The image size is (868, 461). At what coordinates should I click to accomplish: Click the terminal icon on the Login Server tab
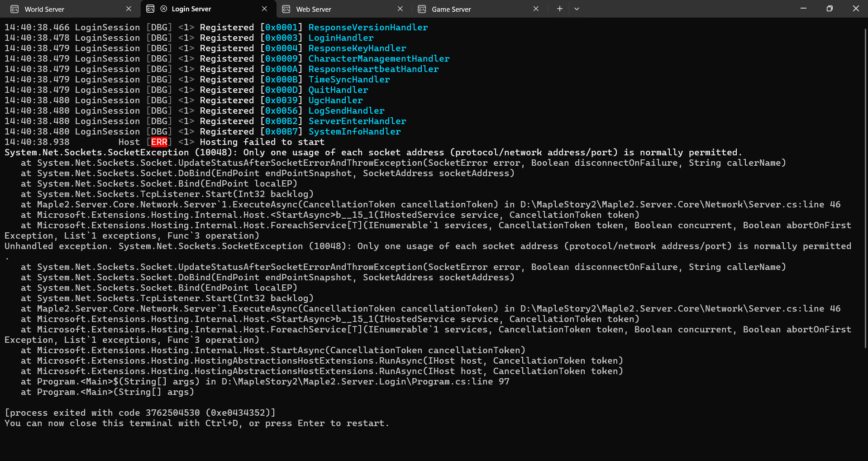pos(150,9)
